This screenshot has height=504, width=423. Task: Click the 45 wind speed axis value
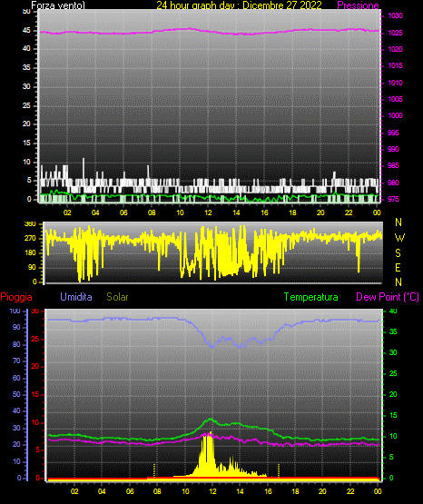(x=26, y=30)
